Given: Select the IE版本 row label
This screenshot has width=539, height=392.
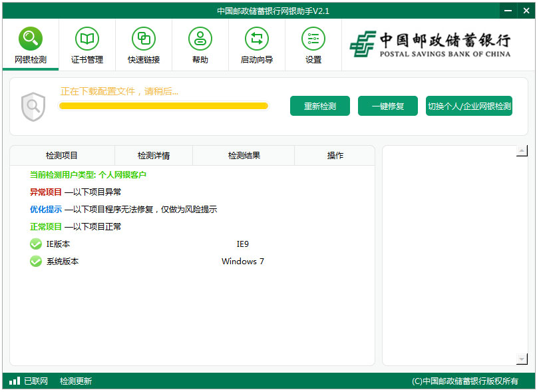Looking at the screenshot, I should [x=58, y=244].
